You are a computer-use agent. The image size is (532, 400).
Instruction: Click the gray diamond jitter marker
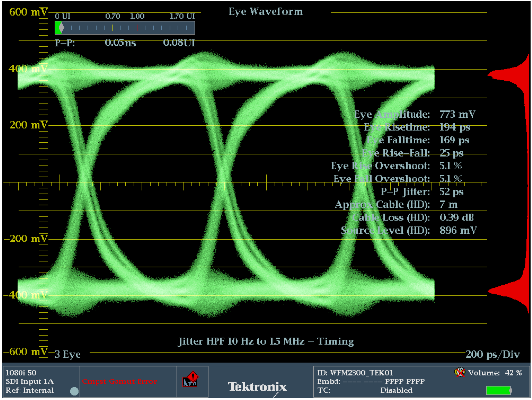[61, 28]
